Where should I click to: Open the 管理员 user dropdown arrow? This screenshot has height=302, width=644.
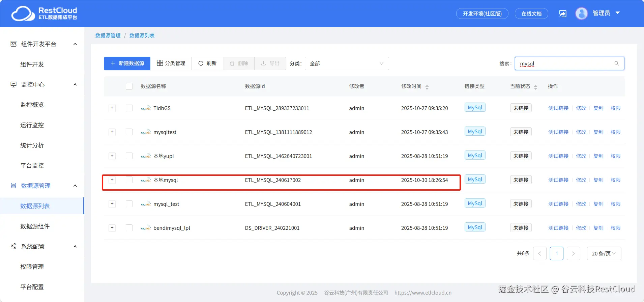coord(618,13)
